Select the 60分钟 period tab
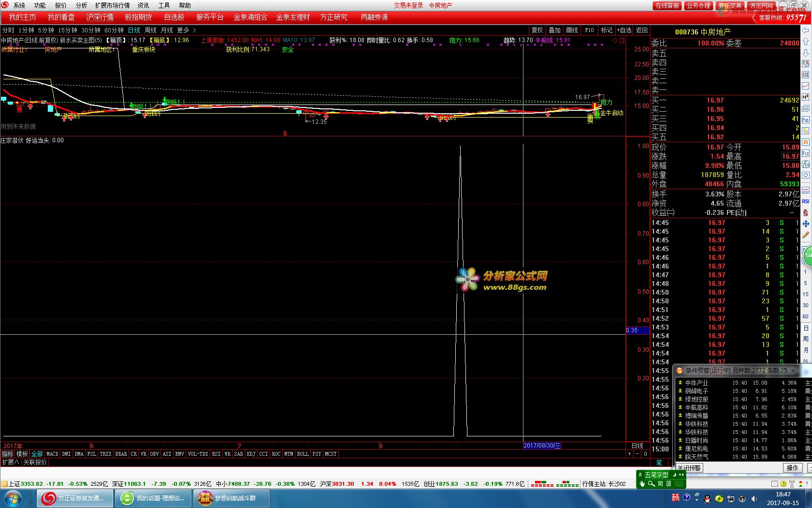Image resolution: width=812 pixels, height=508 pixels. click(114, 30)
